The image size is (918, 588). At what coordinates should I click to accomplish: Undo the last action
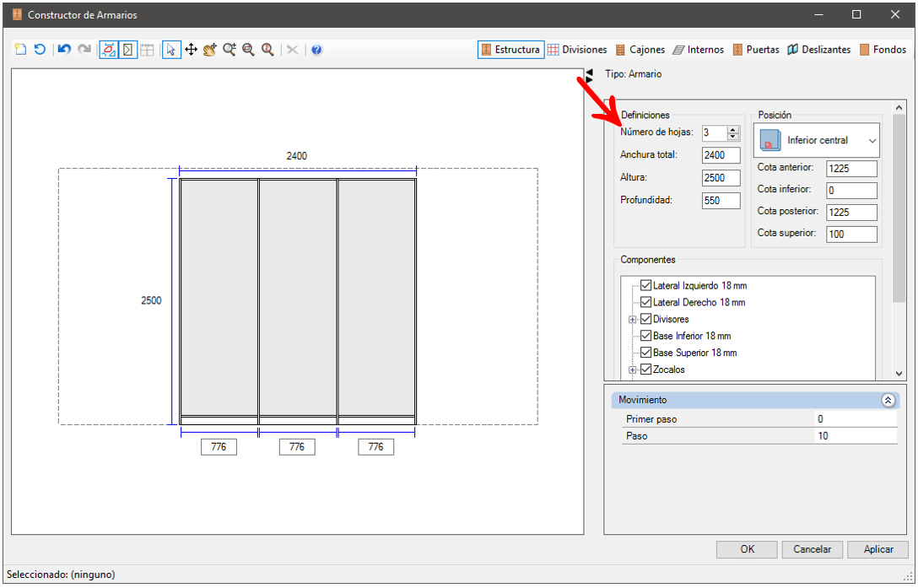point(64,49)
